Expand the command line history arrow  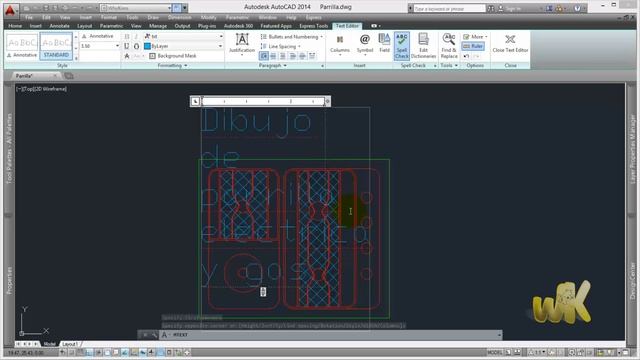click(499, 335)
